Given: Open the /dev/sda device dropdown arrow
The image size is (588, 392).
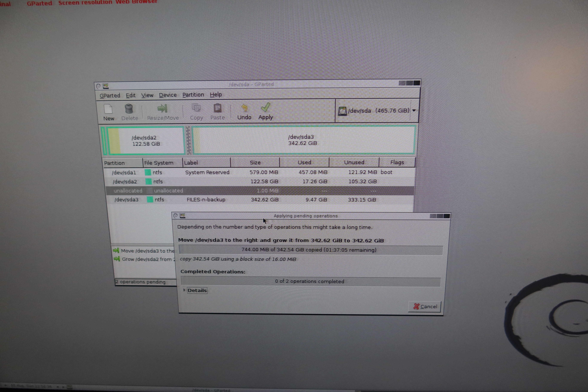Looking at the screenshot, I should (x=414, y=110).
